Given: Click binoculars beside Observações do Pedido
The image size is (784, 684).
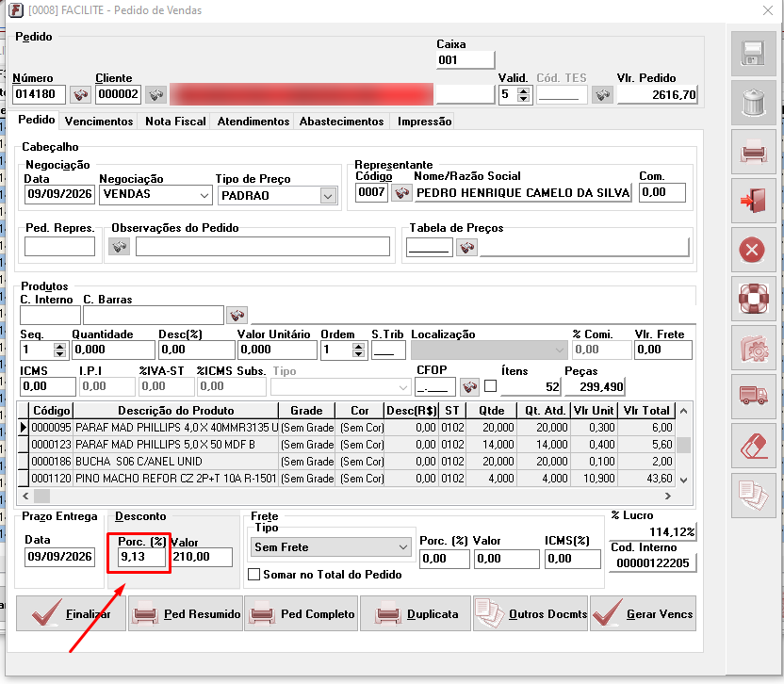Looking at the screenshot, I should point(119,247).
